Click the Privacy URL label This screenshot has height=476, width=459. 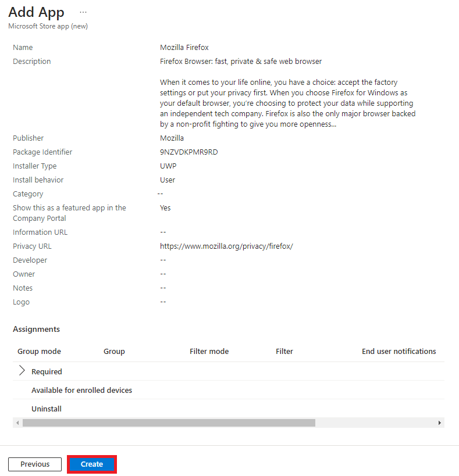32,246
